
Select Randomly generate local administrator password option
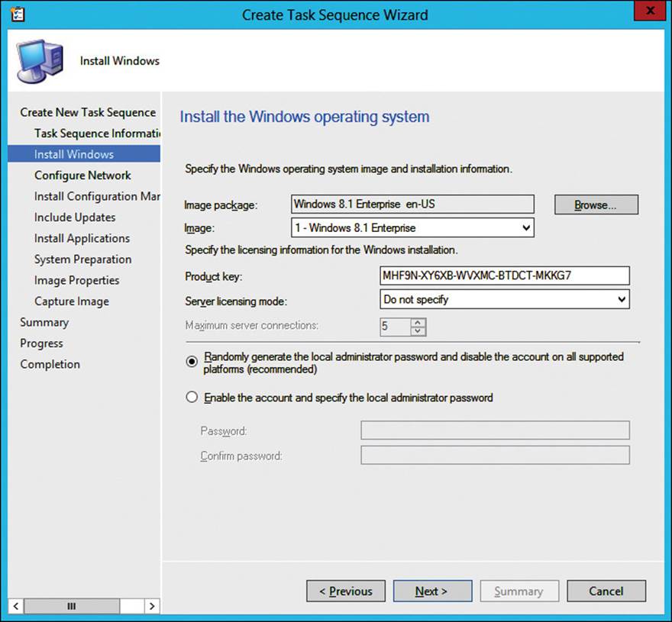click(192, 362)
